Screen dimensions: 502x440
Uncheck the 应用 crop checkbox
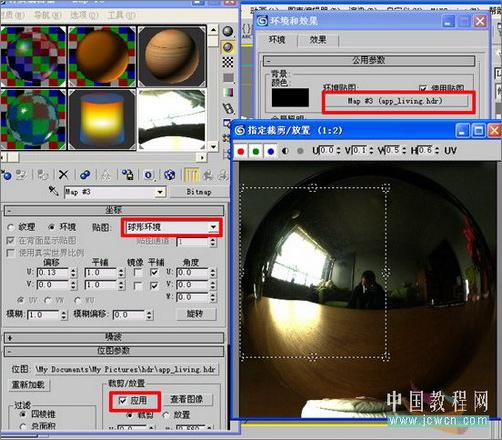tap(123, 400)
